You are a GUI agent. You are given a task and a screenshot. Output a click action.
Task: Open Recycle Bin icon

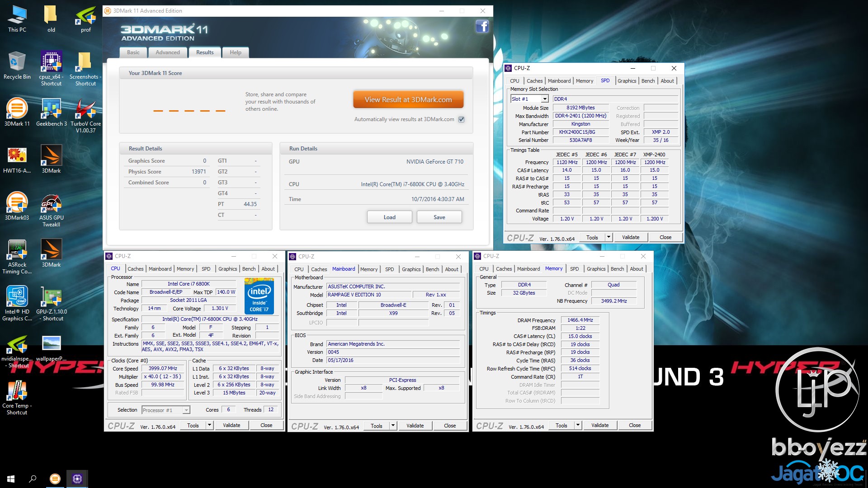pos(17,66)
